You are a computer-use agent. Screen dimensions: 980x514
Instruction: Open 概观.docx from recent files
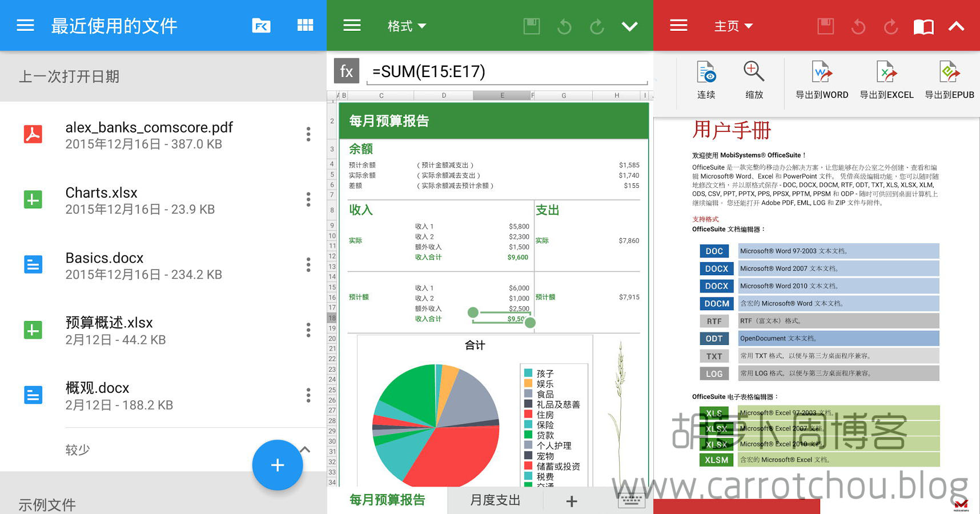163,395
